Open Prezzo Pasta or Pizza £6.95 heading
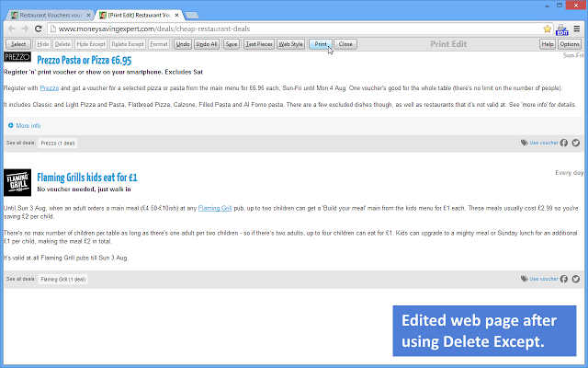The width and height of the screenshot is (588, 368). pyautogui.click(x=84, y=60)
